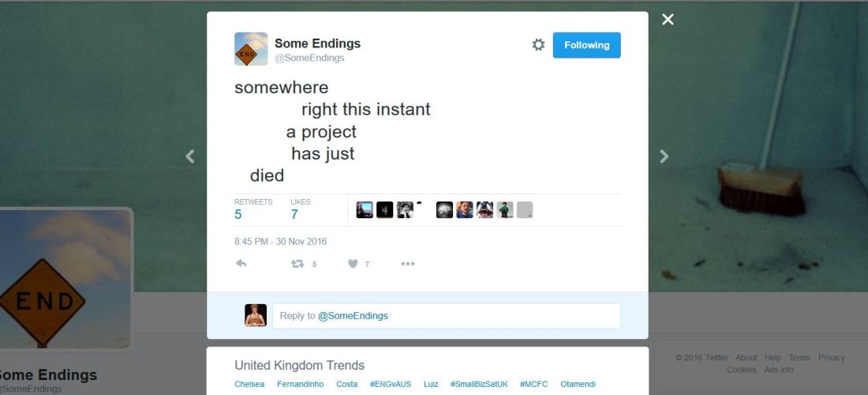Click the tweet timestamp 8:45 PM link
This screenshot has width=868, height=395.
[280, 242]
